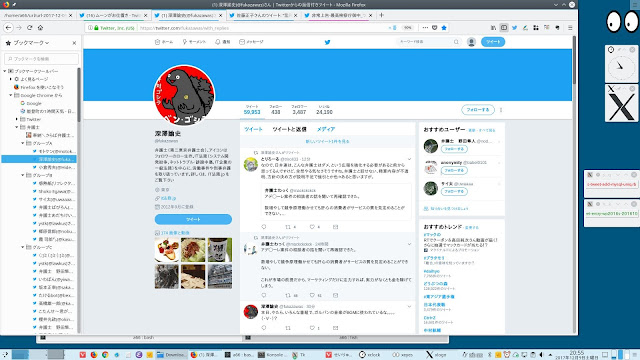The width and height of the screenshot is (640, 360).
Task: Like the first tweet in timeline
Action: (x=312, y=227)
